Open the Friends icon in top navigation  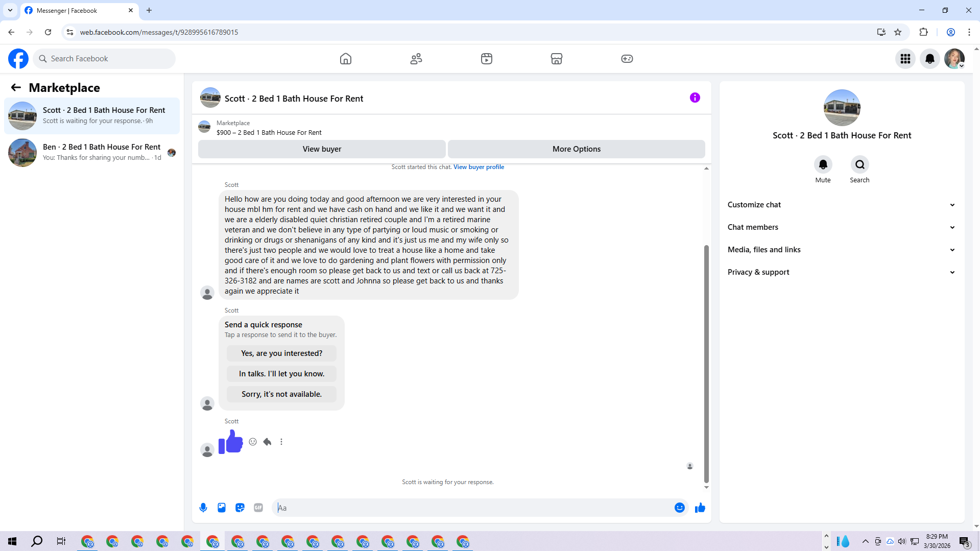[416, 59]
